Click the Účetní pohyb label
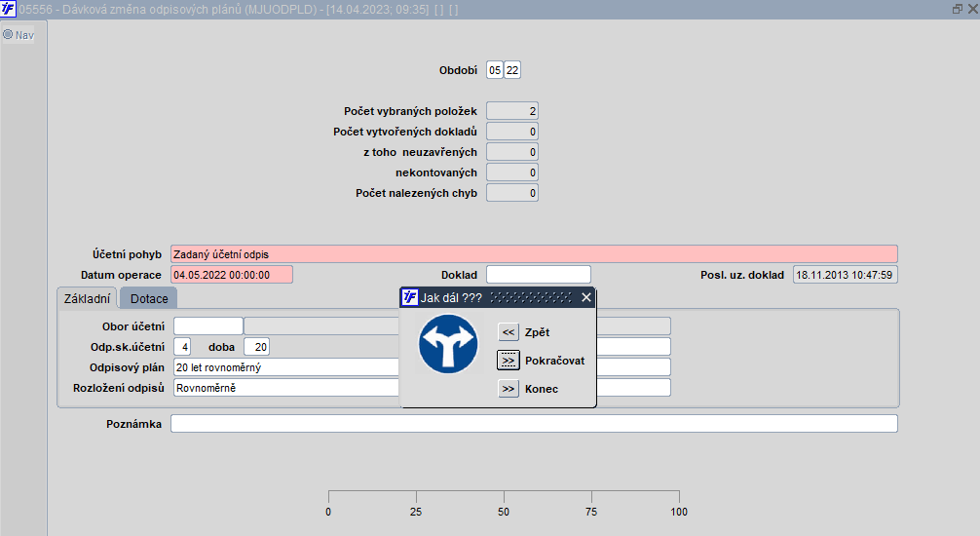 pos(127,254)
